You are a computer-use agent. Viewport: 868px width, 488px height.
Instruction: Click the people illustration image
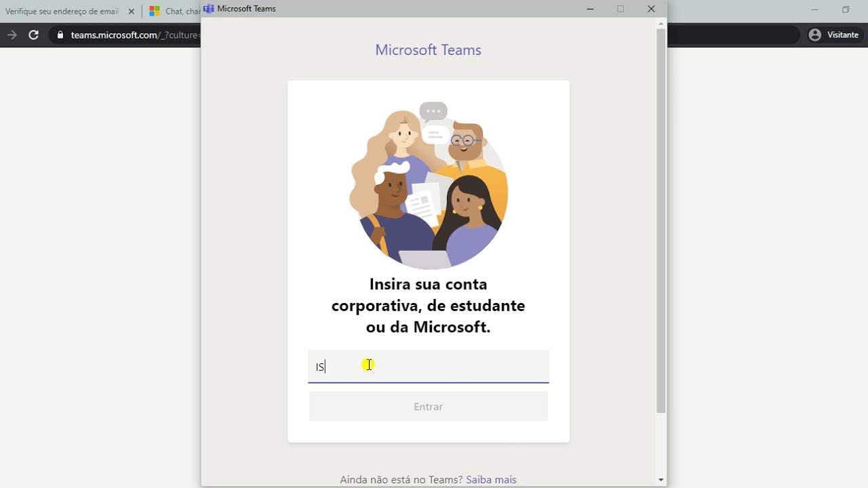428,185
